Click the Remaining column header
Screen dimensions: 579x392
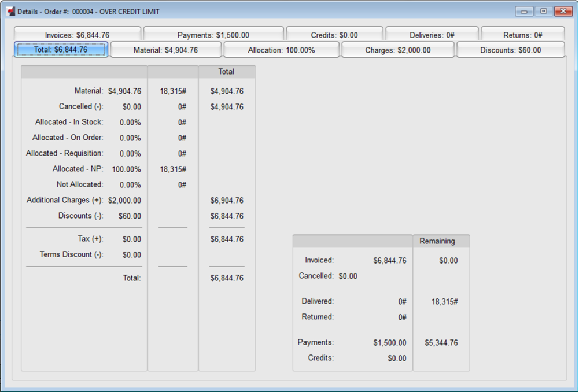tap(437, 241)
